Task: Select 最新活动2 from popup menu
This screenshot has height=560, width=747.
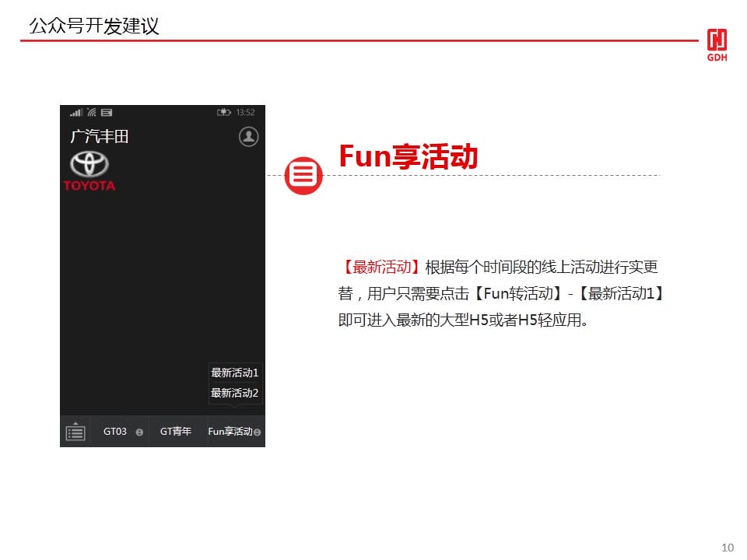Action: [235, 393]
